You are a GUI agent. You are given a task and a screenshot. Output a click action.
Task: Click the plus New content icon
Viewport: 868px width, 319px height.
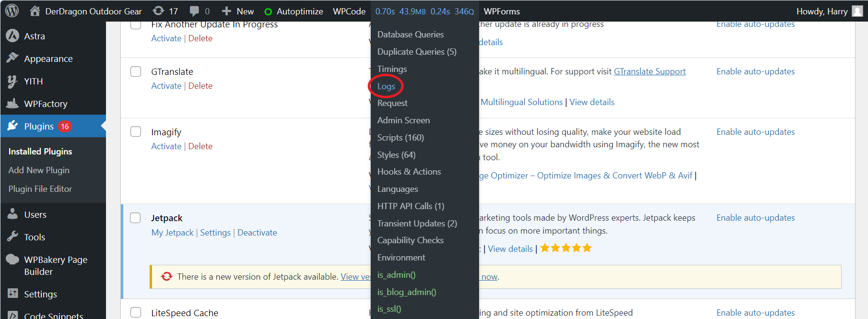click(226, 11)
